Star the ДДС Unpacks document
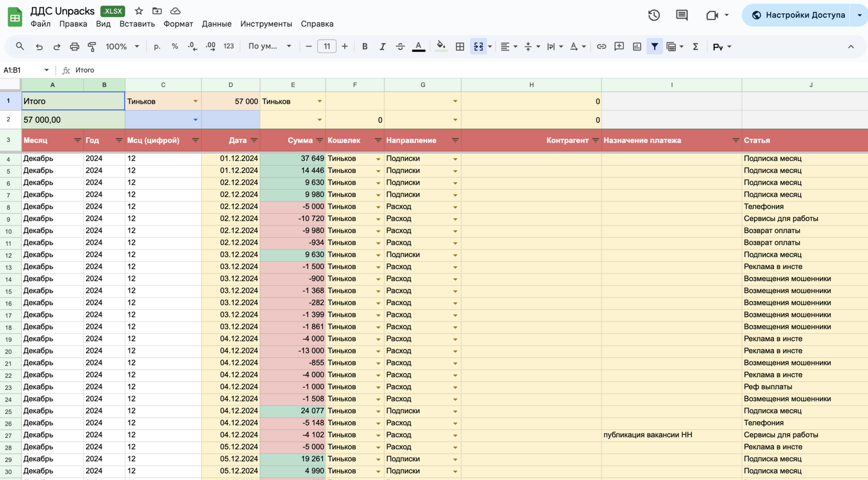Image resolution: width=868 pixels, height=480 pixels. point(138,11)
